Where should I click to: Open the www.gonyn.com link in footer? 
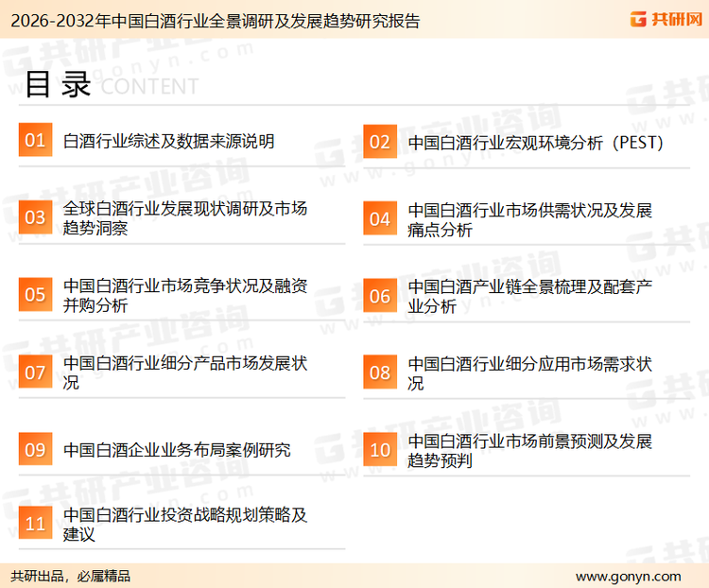[628, 577]
